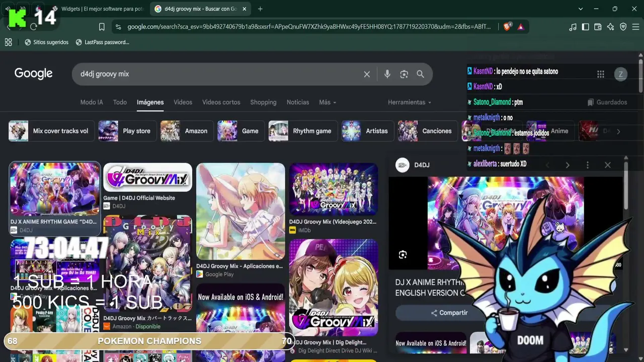The image size is (644, 362).
Task: Switch to the Shopping tab
Action: pyautogui.click(x=264, y=102)
